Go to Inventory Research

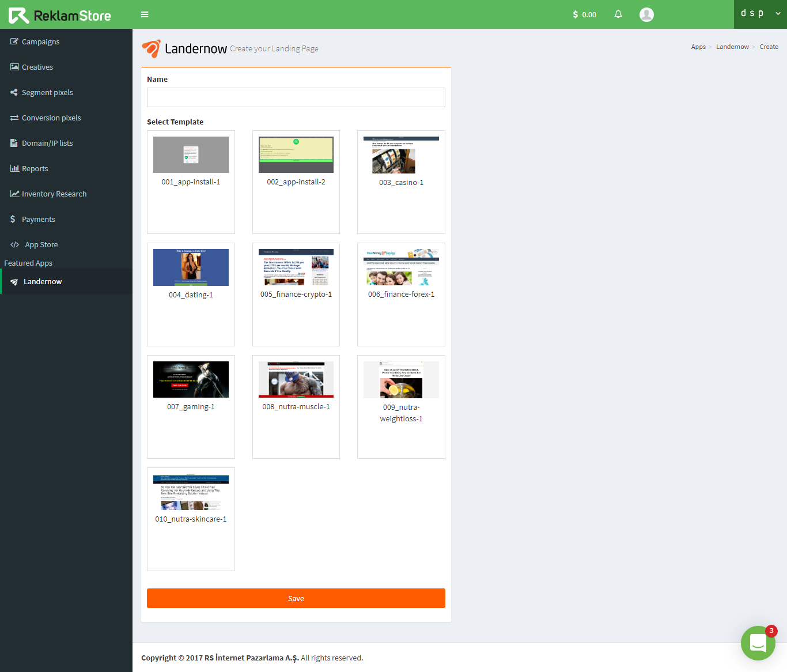point(54,194)
